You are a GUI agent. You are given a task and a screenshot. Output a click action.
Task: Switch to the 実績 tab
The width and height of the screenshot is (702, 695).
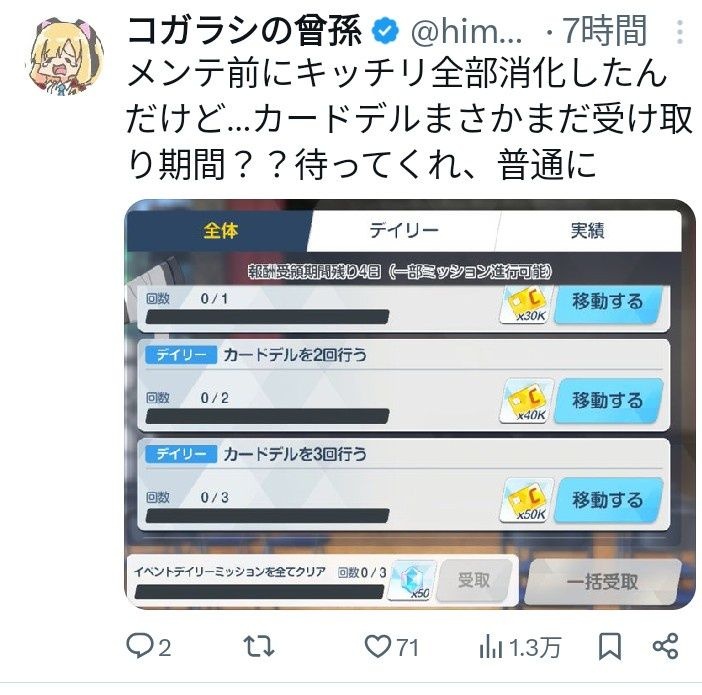[587, 231]
